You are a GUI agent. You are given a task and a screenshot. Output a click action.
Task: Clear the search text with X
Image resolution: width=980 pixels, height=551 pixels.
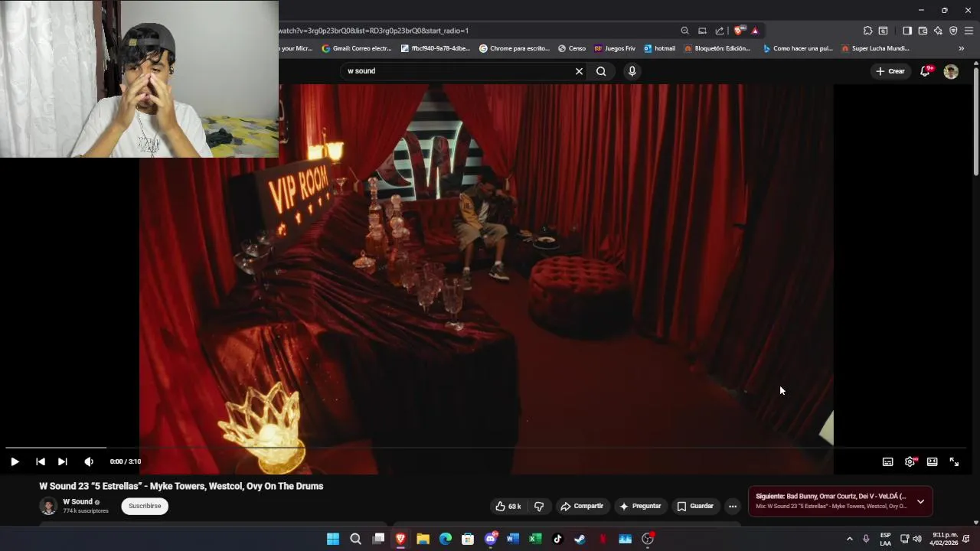[x=579, y=71]
